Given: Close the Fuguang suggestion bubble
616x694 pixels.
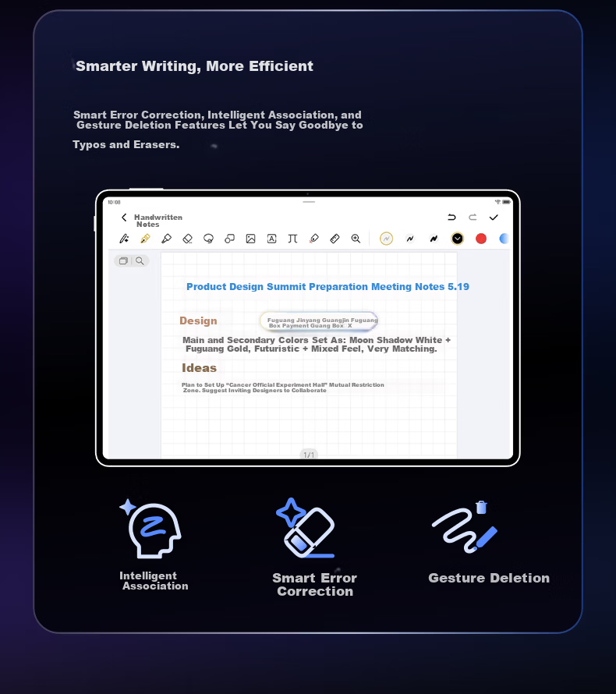Looking at the screenshot, I should [x=349, y=325].
